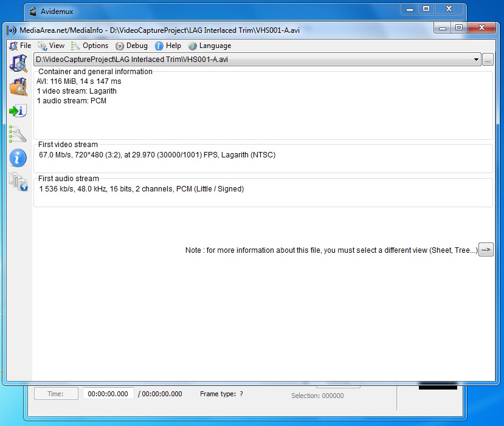The height and width of the screenshot is (426, 504).
Task: Open the Help menu
Action: tap(168, 46)
